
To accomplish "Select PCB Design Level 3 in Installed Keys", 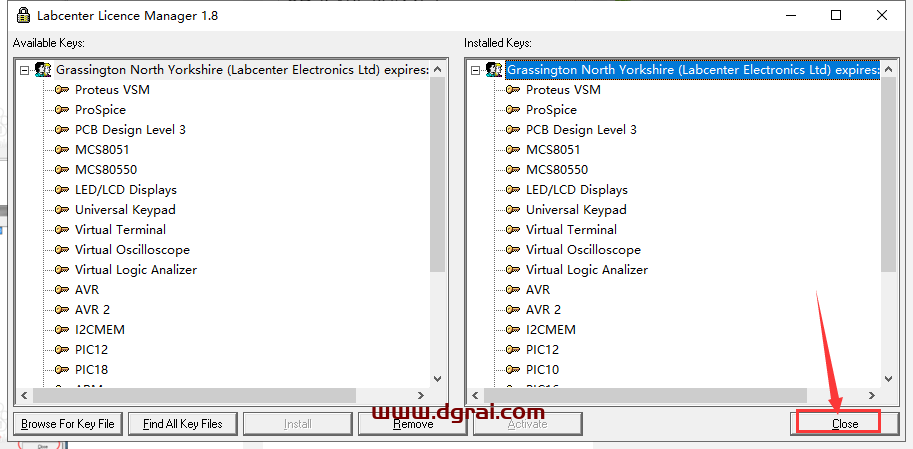I will [x=581, y=129].
